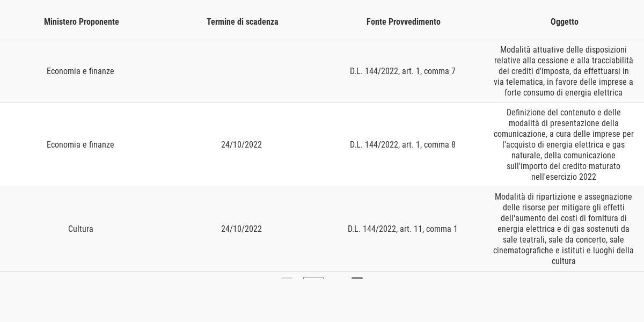Go to the next page with the dark pagination button
This screenshot has height=322, width=644.
tap(357, 279)
